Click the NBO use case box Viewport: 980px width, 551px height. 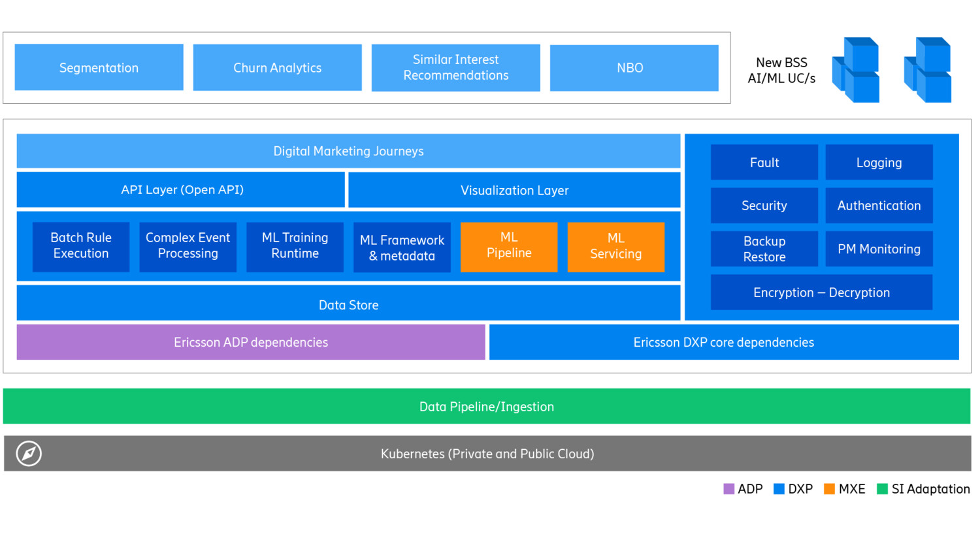(634, 67)
